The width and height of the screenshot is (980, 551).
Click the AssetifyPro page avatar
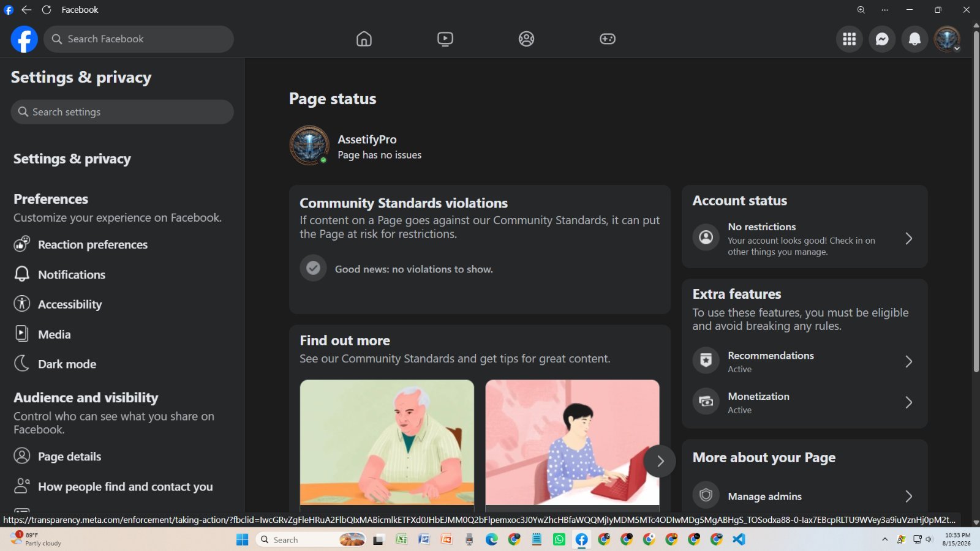309,146
